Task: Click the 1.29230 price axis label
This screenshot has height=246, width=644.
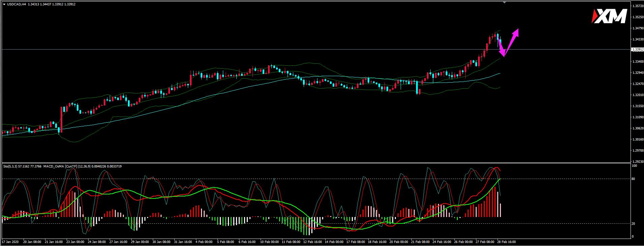Action: (x=638, y=162)
